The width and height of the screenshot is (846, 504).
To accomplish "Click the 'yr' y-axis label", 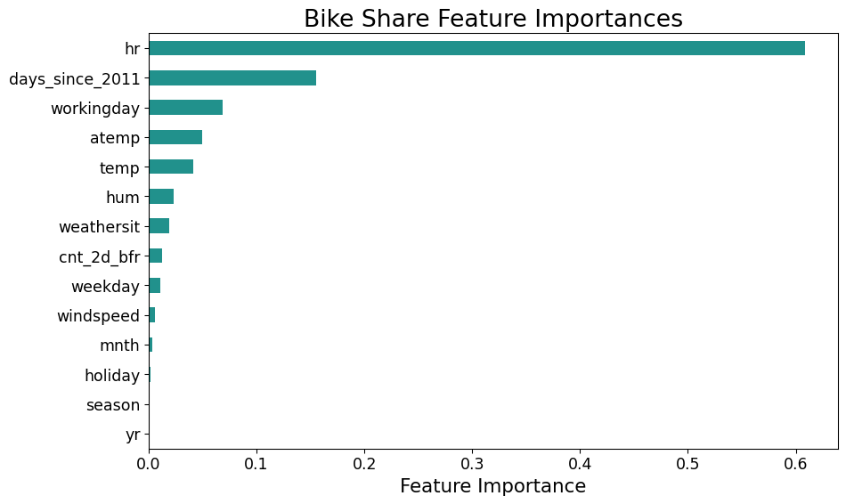I will click(132, 435).
